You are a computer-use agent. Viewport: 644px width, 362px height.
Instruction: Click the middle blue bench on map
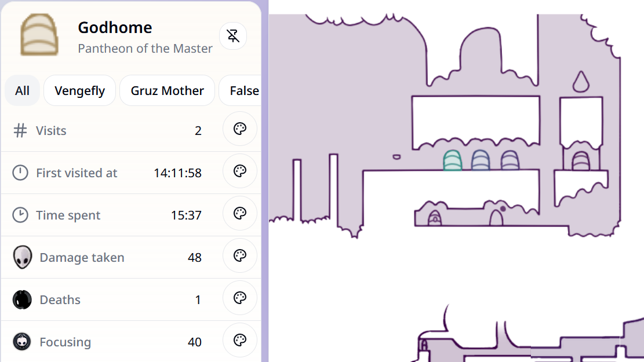(x=481, y=160)
